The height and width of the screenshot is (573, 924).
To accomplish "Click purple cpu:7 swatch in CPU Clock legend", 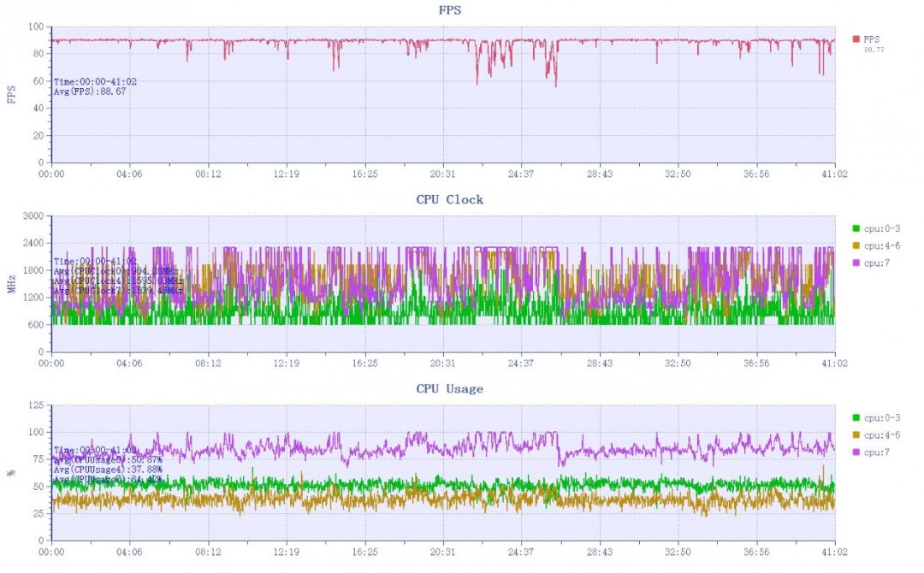I will [x=856, y=263].
